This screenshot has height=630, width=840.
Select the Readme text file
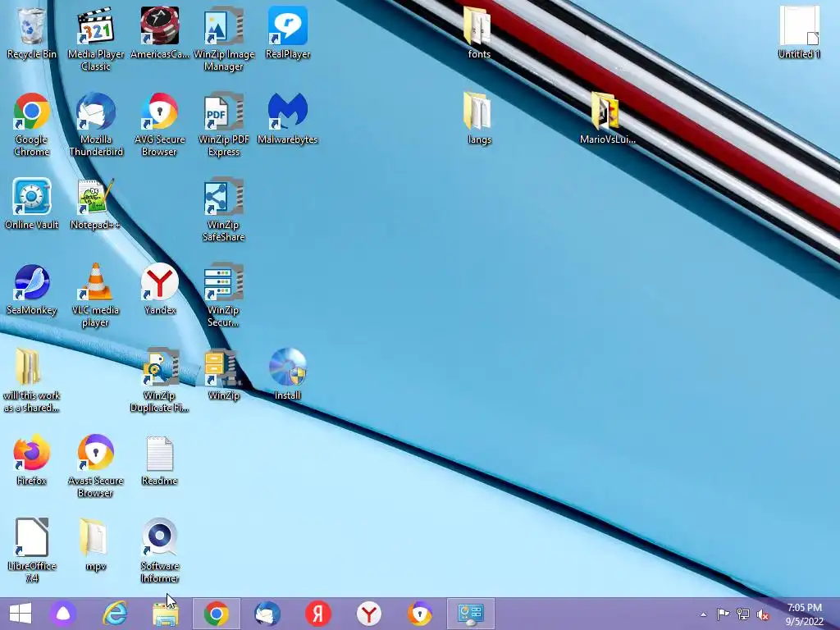[x=160, y=459]
